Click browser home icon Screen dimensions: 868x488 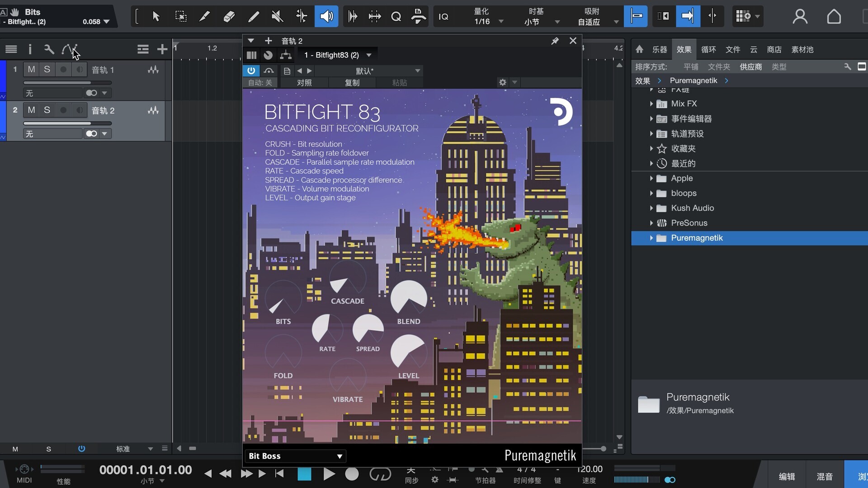639,49
